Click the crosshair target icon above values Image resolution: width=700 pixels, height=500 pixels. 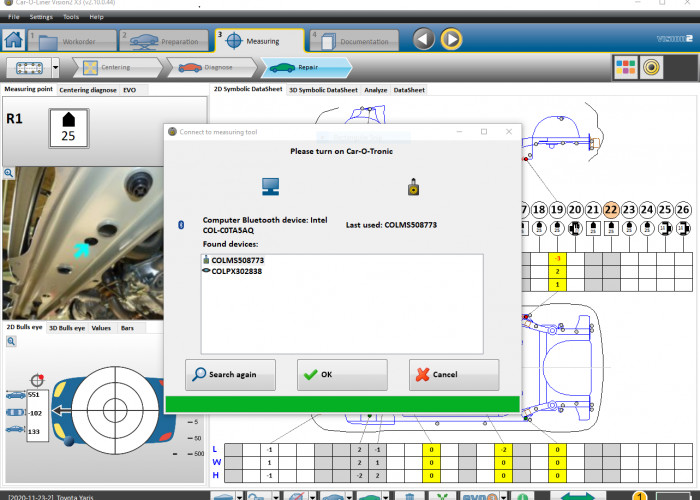(x=37, y=380)
